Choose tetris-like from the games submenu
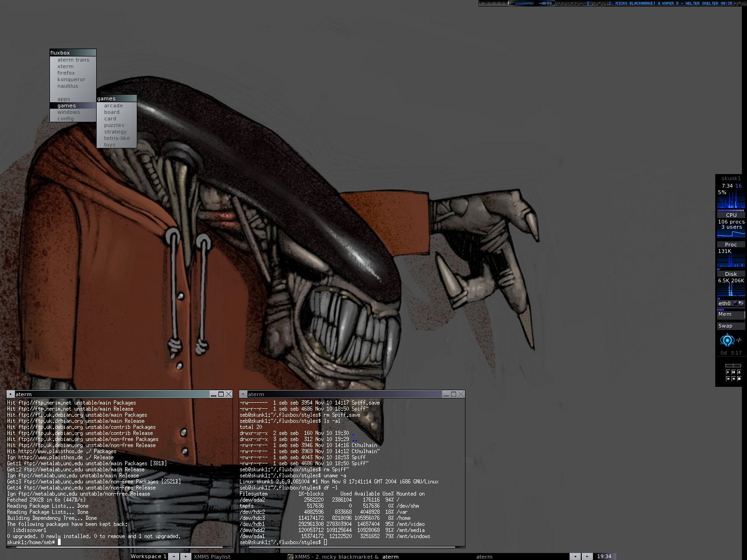Viewport: 747px width, 560px height. (117, 138)
